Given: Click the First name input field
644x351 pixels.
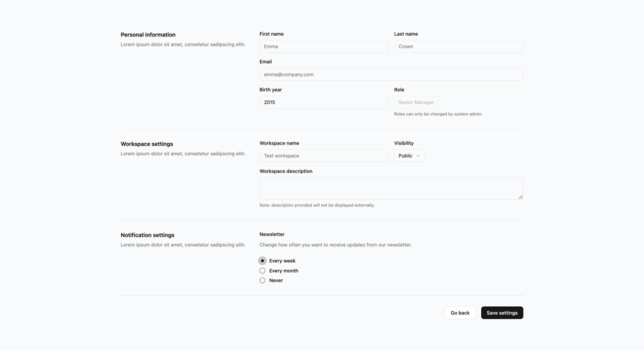Looking at the screenshot, I should [324, 47].
